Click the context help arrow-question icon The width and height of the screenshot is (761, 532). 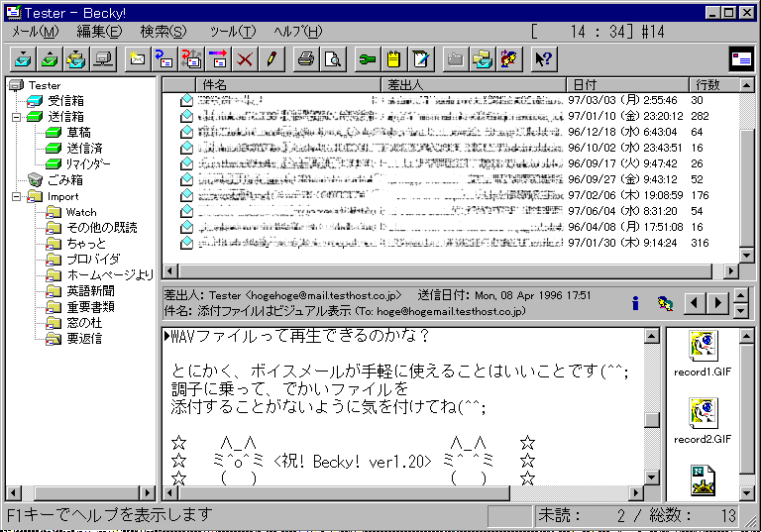[543, 59]
